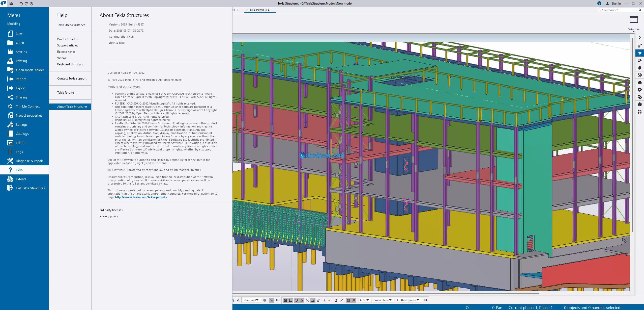The width and height of the screenshot is (644, 310).
Task: Open Diagnose & repair in the menu
Action: [29, 161]
